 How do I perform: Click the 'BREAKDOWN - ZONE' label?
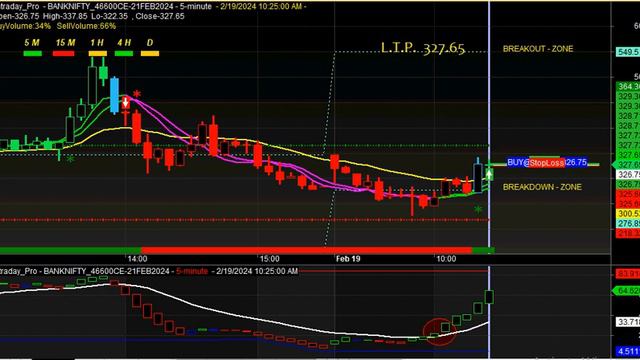[542, 187]
